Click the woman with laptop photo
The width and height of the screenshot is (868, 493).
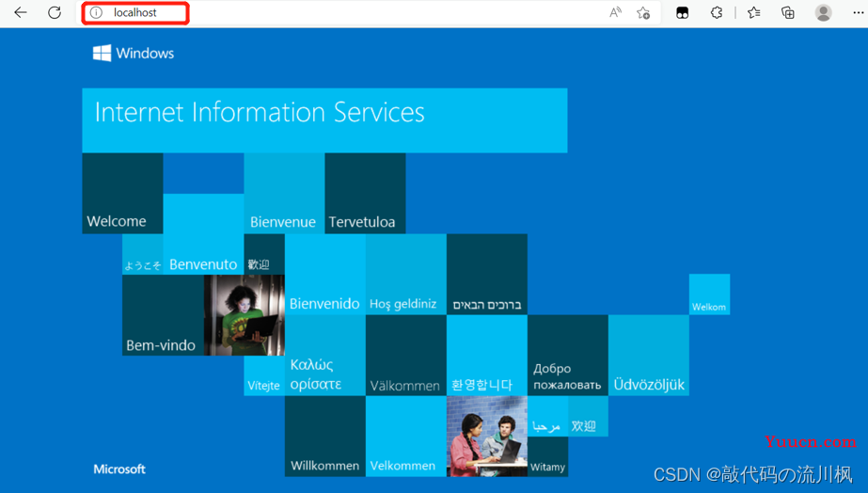(x=245, y=314)
